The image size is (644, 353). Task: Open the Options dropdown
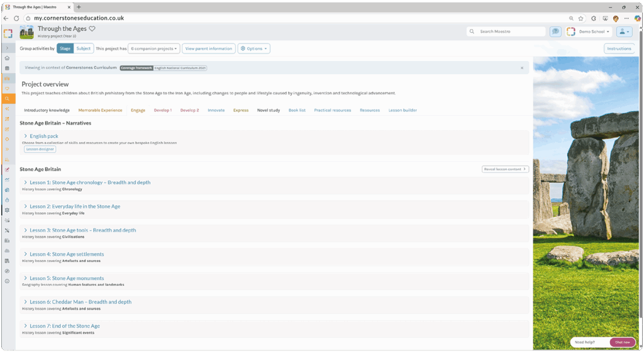253,48
